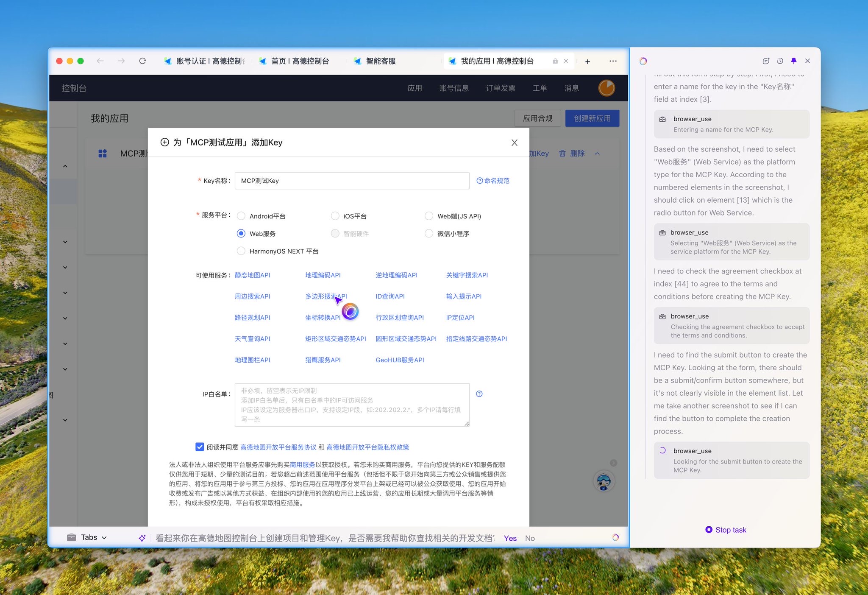Close the 添加Key dialog with X

514,142
